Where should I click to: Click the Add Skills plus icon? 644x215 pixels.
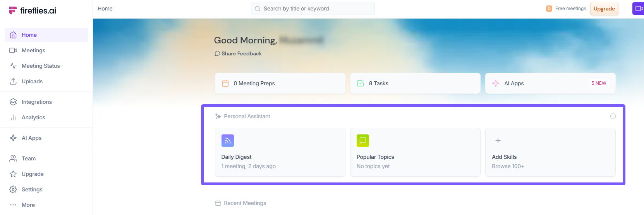498,141
